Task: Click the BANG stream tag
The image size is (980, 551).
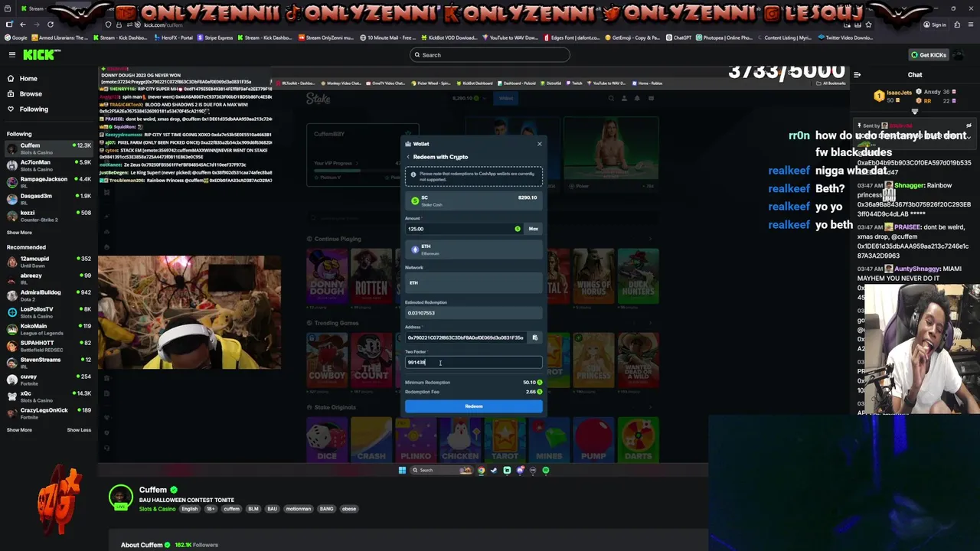Action: (x=327, y=509)
